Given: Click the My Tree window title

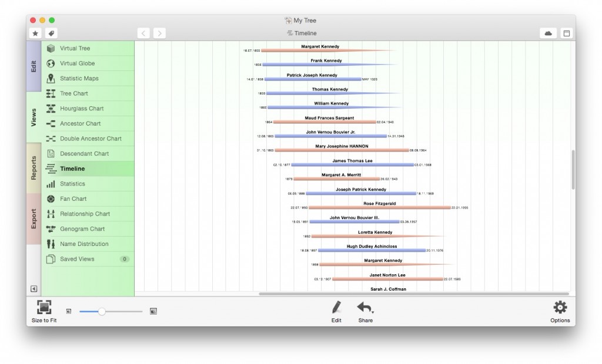Looking at the screenshot, I should point(305,21).
